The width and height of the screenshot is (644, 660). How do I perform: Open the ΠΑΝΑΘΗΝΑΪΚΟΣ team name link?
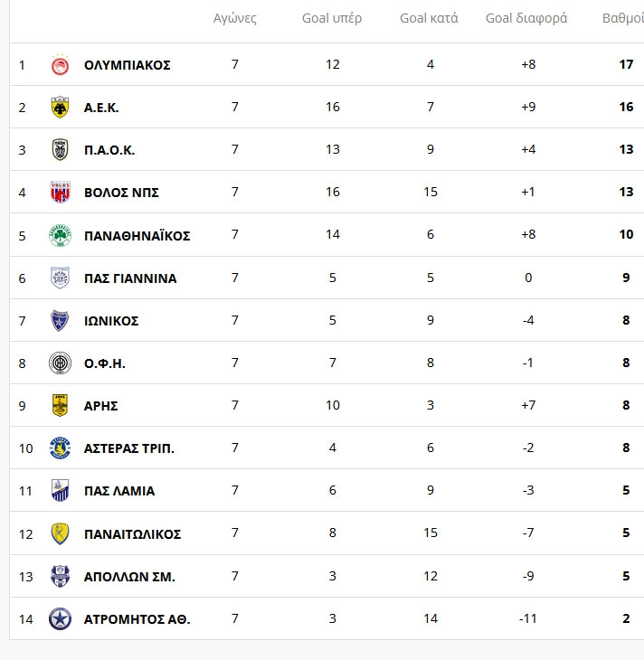pos(137,236)
